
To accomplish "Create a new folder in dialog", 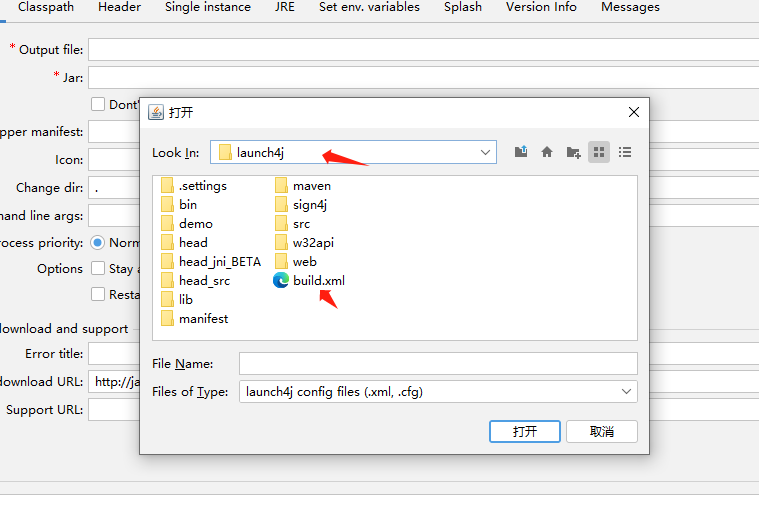I will pos(573,152).
